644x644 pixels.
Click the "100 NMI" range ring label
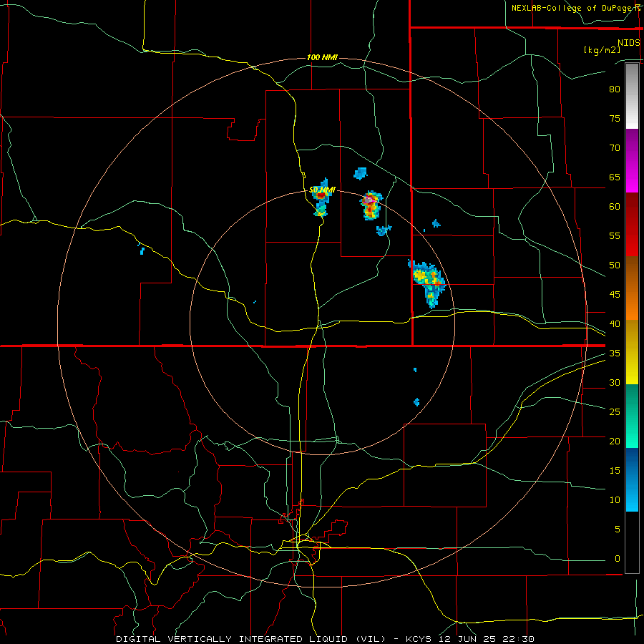[x=322, y=57]
